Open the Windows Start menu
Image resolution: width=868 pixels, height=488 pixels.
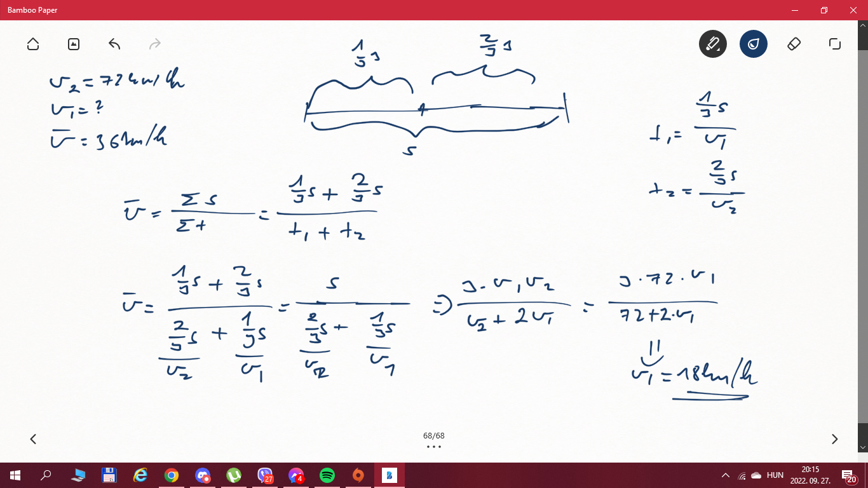(15, 475)
